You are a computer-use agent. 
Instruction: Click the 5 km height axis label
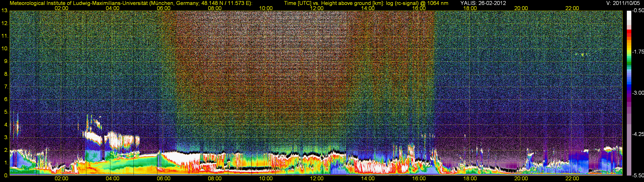[6, 112]
